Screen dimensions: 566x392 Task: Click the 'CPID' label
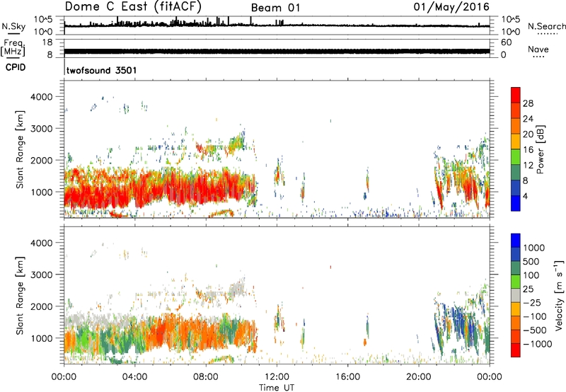pos(16,67)
